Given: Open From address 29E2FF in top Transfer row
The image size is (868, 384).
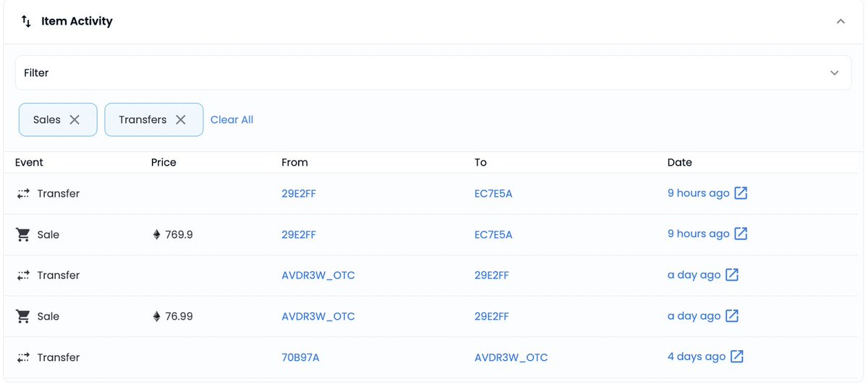Looking at the screenshot, I should click(299, 194).
